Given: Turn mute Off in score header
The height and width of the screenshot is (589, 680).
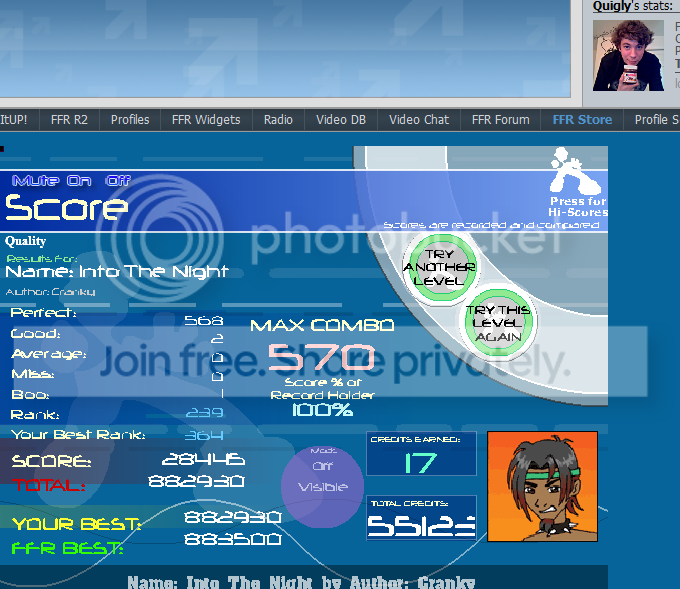Looking at the screenshot, I should point(118,181).
